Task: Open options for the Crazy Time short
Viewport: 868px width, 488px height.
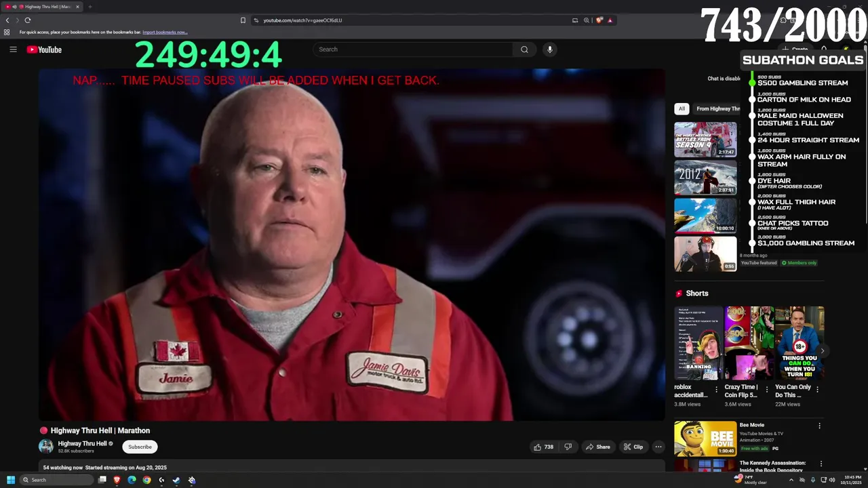Action: [x=767, y=390]
